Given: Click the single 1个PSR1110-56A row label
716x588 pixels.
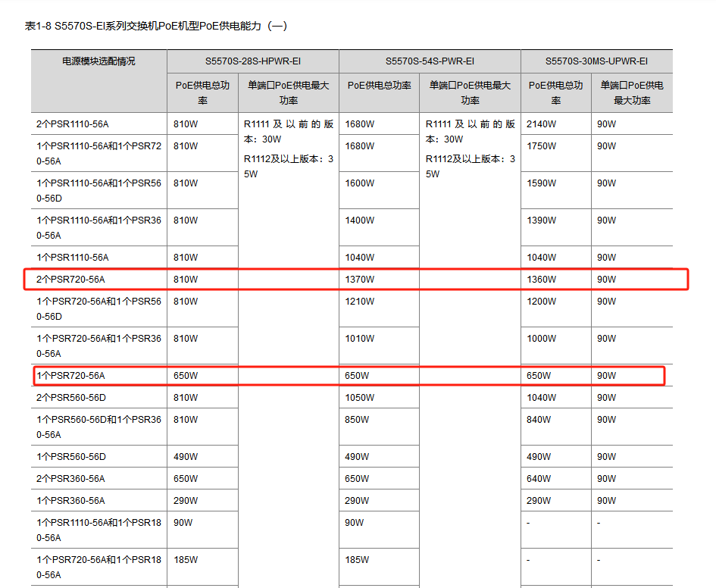Looking at the screenshot, I should (x=73, y=258).
